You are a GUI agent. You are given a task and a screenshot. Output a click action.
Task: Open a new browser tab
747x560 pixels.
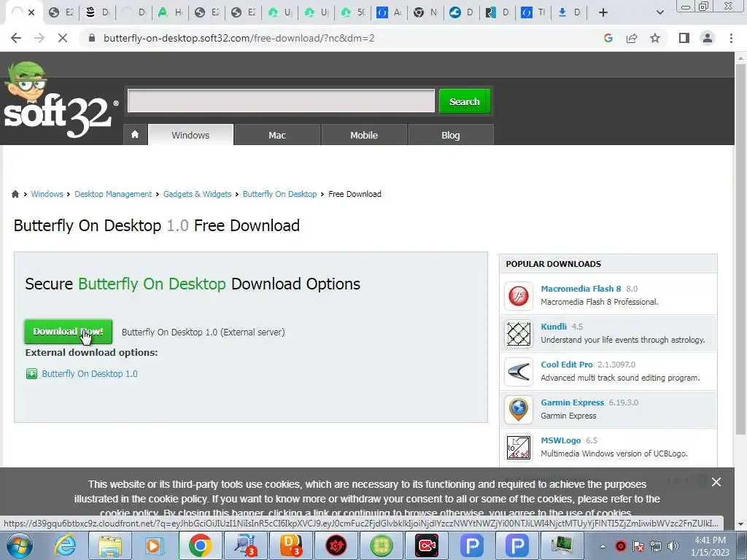pyautogui.click(x=603, y=12)
